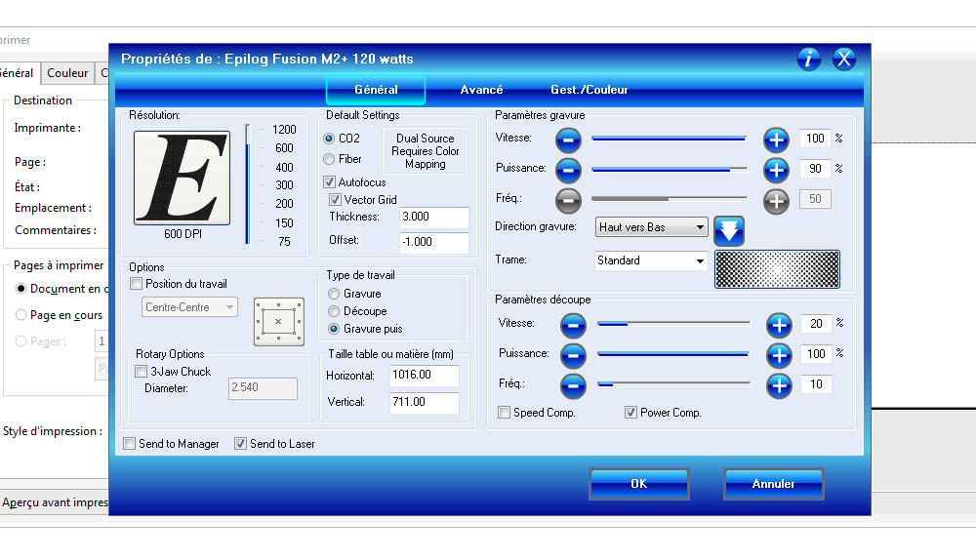Open Couleur tab in the print window

[x=67, y=73]
